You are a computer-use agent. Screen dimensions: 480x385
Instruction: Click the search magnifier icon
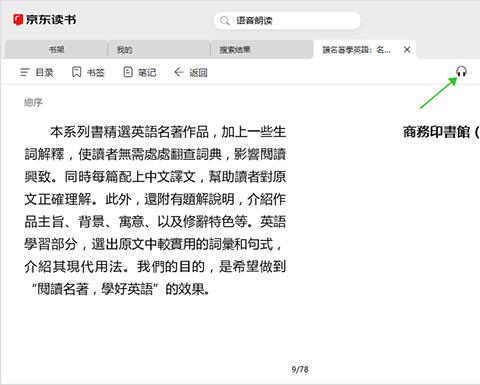(x=225, y=21)
